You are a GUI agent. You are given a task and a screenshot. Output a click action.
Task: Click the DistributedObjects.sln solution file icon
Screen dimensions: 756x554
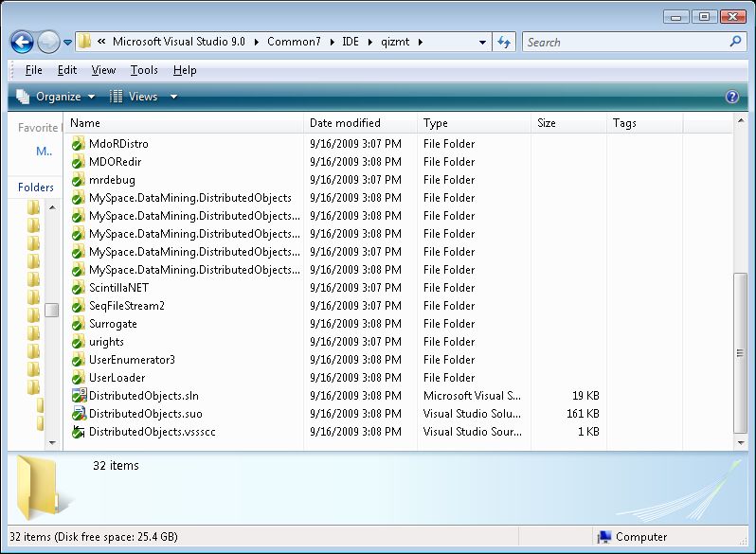click(79, 396)
